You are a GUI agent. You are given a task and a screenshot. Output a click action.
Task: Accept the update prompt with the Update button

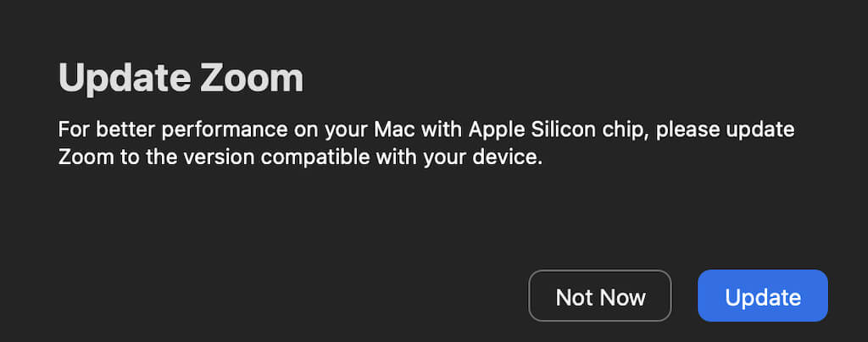(x=762, y=296)
